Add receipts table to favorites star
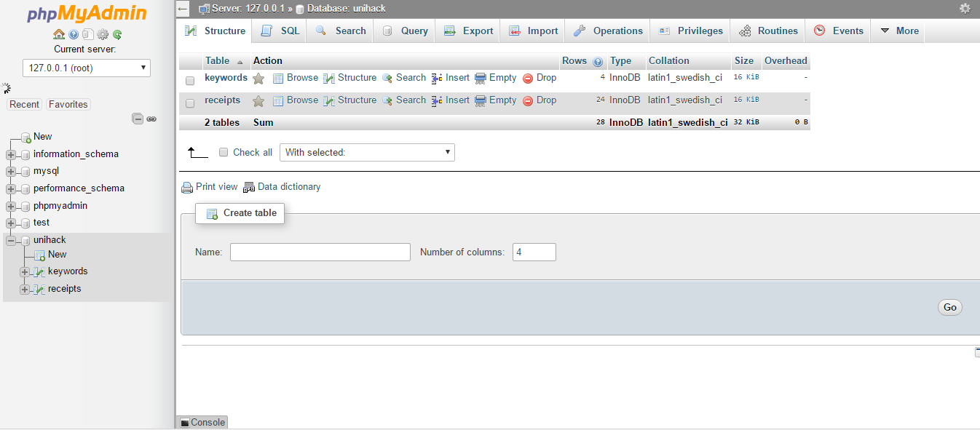 (x=258, y=101)
